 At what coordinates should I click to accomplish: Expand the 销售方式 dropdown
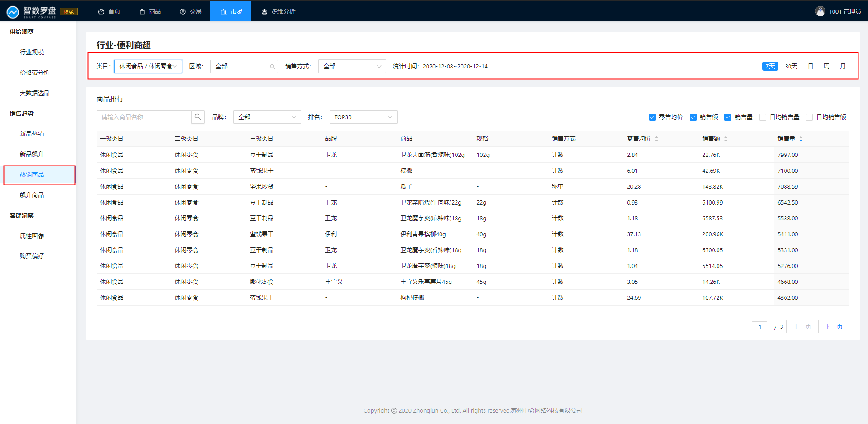352,67
